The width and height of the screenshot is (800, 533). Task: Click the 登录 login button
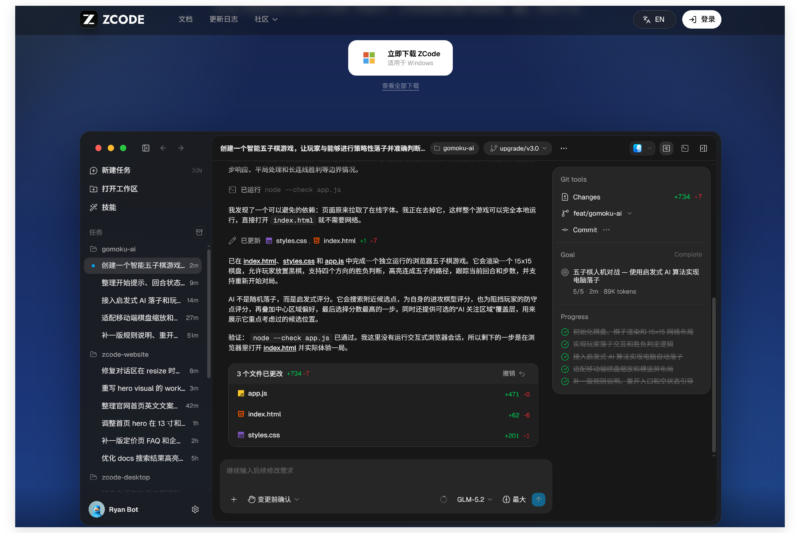[x=702, y=19]
